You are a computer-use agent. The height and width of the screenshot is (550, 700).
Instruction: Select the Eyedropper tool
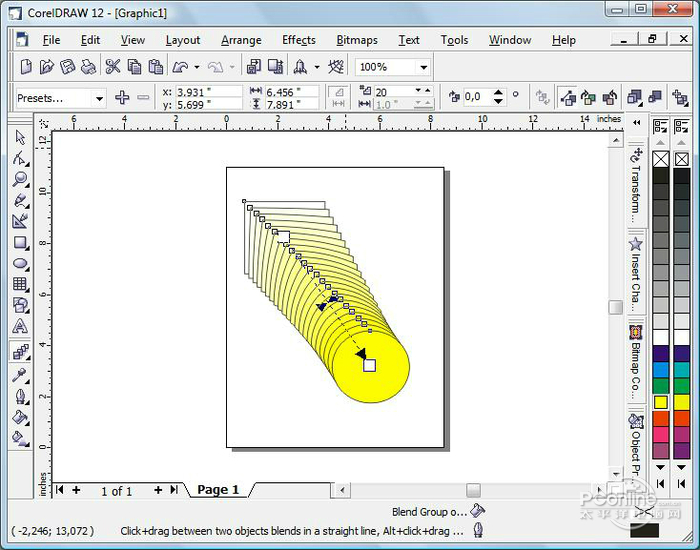[20, 375]
